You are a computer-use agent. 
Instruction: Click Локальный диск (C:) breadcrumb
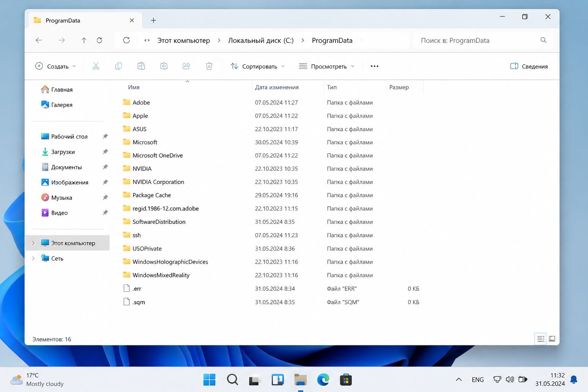[x=261, y=40]
